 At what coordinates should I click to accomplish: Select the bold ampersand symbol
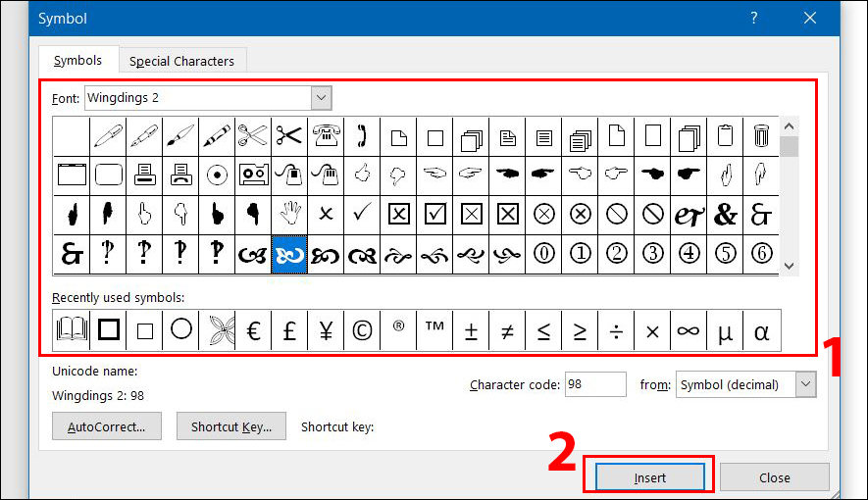click(725, 214)
